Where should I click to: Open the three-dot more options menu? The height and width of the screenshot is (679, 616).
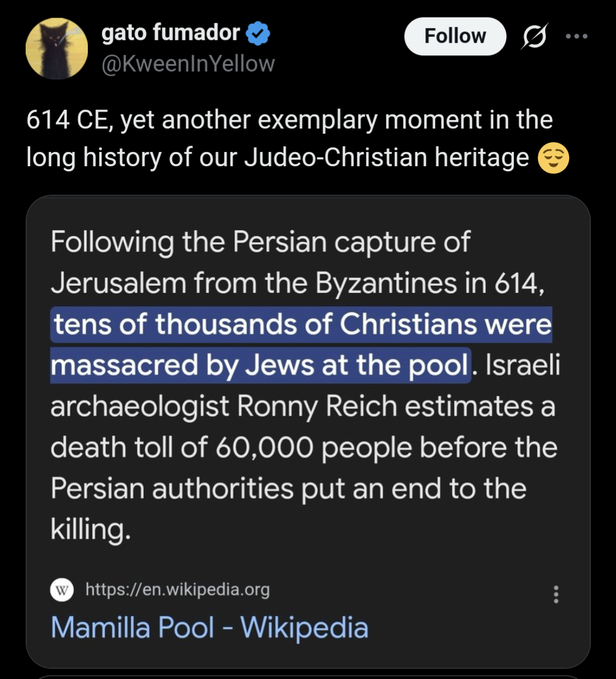pos(576,37)
